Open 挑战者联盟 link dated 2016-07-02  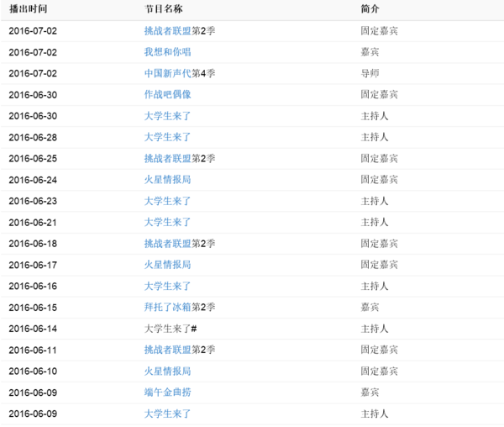click(167, 31)
